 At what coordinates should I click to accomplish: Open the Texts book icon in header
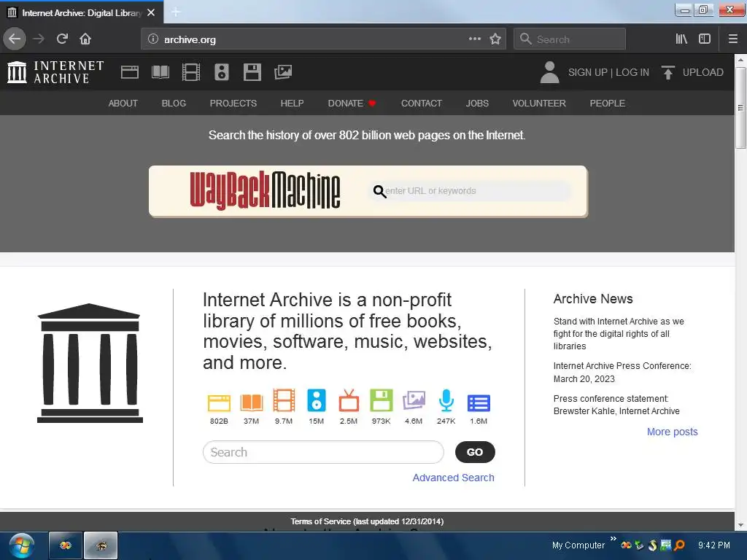[x=160, y=72]
